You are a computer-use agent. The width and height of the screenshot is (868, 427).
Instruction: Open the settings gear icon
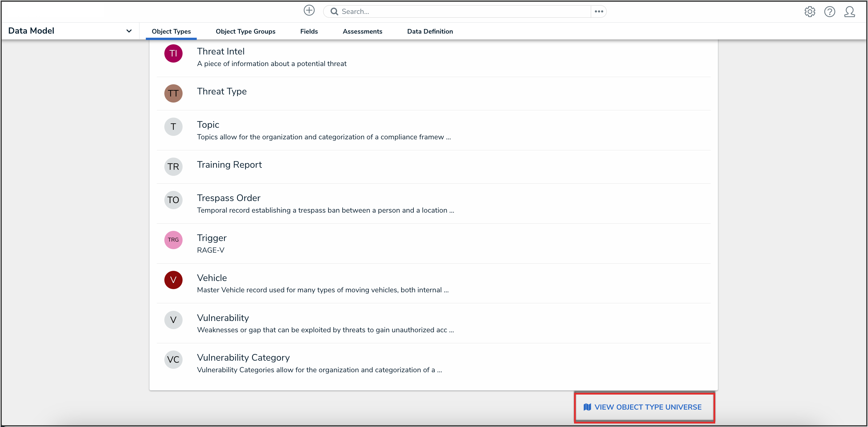point(809,12)
